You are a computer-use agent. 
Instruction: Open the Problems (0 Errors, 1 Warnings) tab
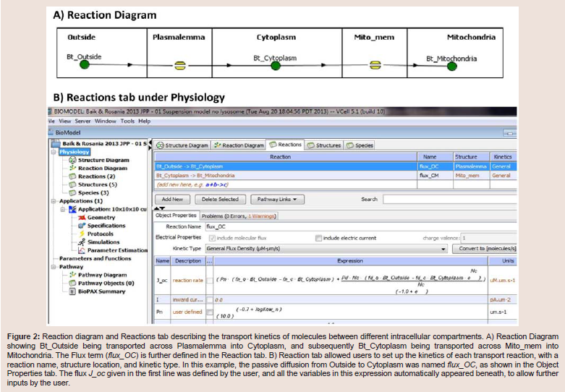click(239, 216)
